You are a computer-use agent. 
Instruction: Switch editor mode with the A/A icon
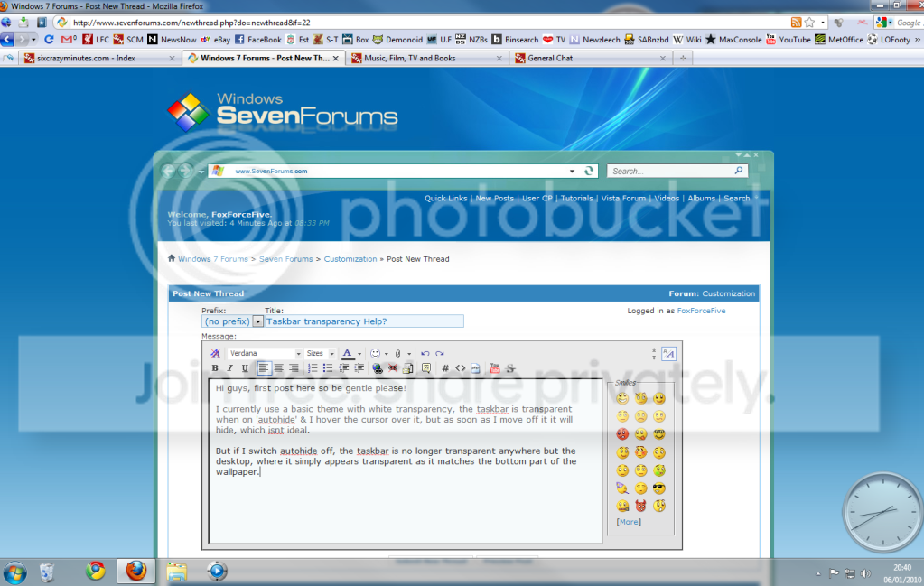(668, 353)
